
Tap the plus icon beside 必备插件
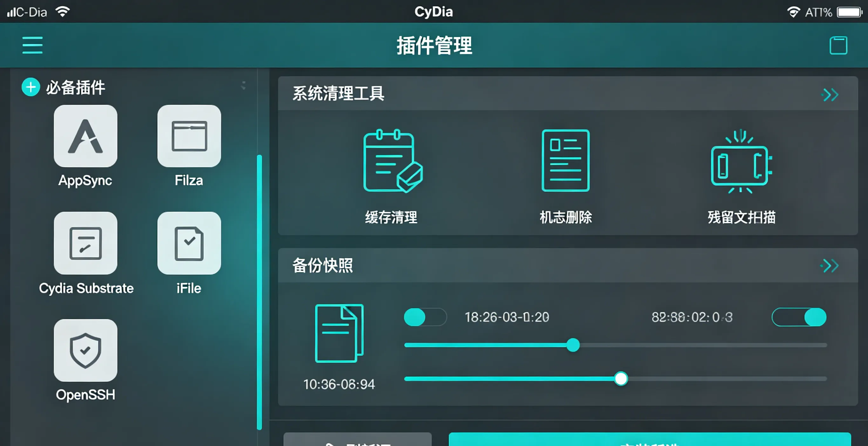tap(31, 87)
